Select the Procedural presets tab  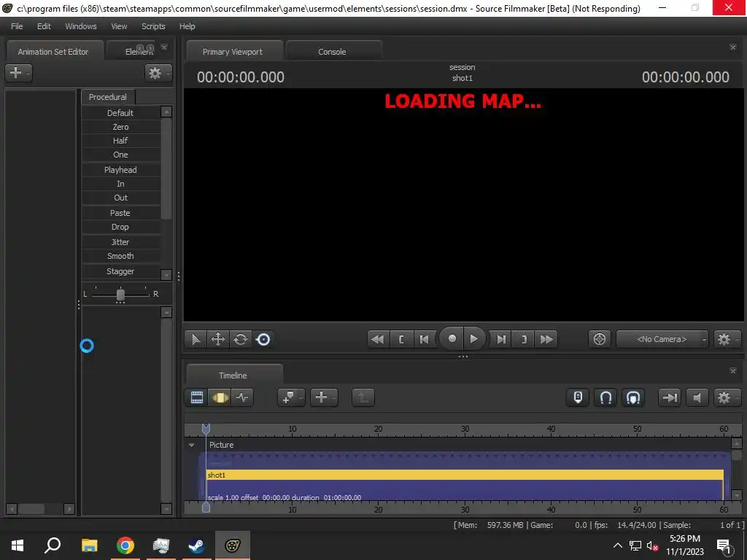(x=108, y=97)
